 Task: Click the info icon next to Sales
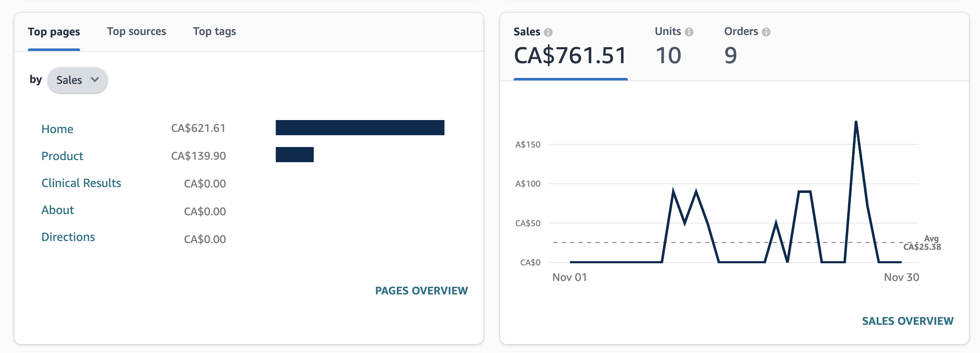point(548,32)
